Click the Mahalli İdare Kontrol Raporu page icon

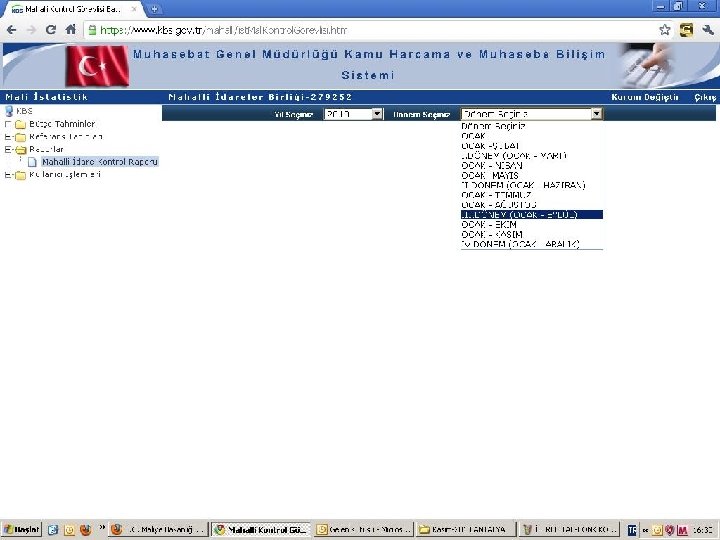(32, 162)
